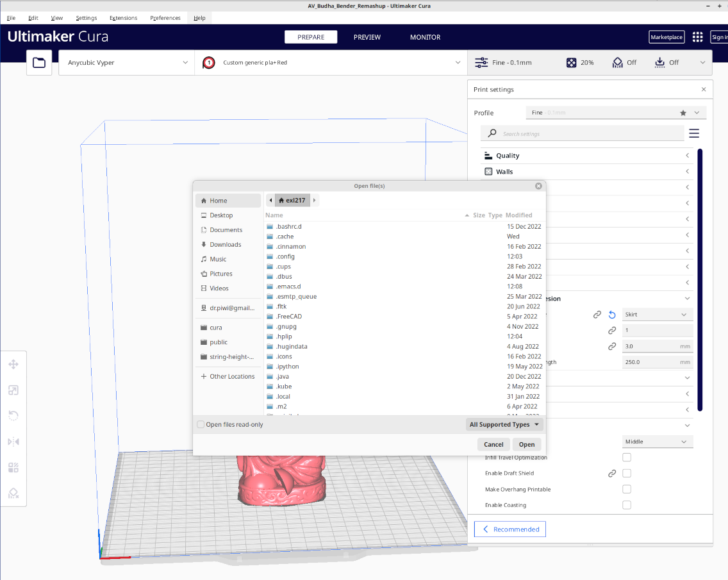This screenshot has width=728, height=580.
Task: Open the Extensions menu
Action: coord(123,18)
